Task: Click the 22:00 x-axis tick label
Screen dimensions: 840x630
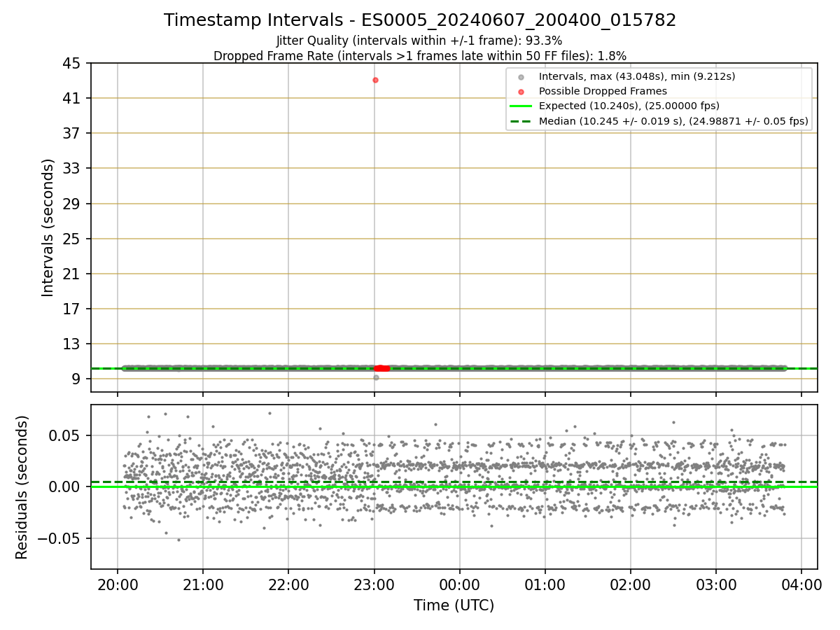Action: pyautogui.click(x=288, y=584)
